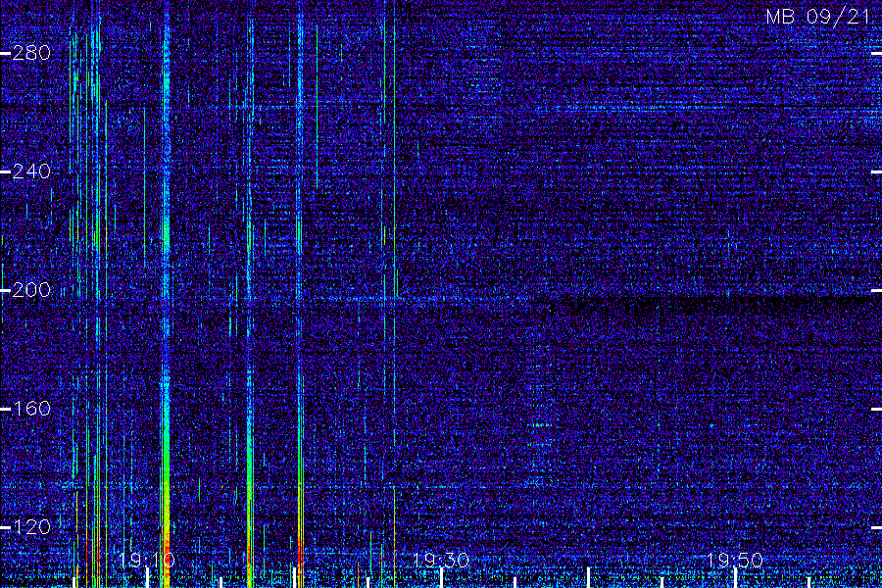Screen dimensions: 882x588
Task: Click the 160 frequency axis label
Action: point(31,409)
